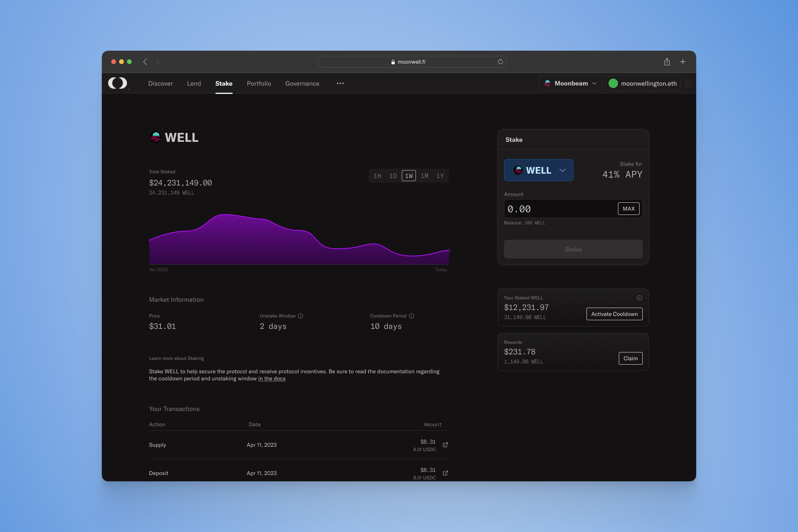798x532 pixels.
Task: Click Cooldown Period info icon
Action: point(412,316)
